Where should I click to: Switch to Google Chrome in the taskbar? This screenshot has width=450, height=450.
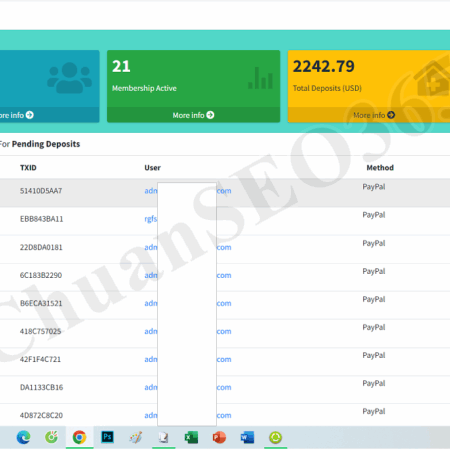79,437
